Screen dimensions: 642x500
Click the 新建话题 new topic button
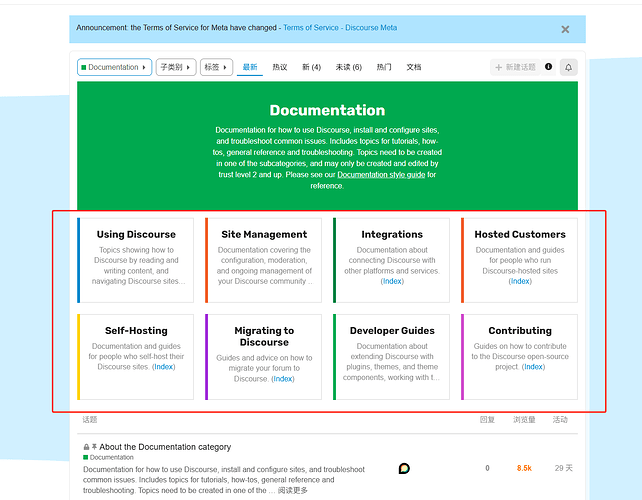pyautogui.click(x=515, y=67)
